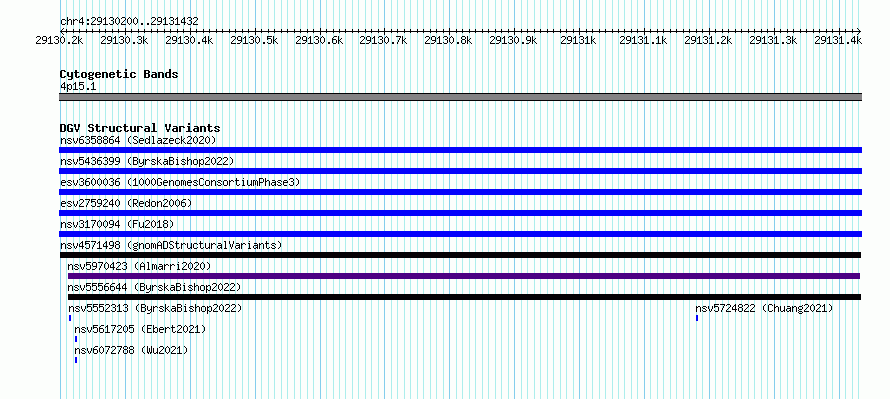Image resolution: width=890 pixels, height=399 pixels.
Task: Click the small nsv5724822 variant marker
Action: click(x=697, y=318)
